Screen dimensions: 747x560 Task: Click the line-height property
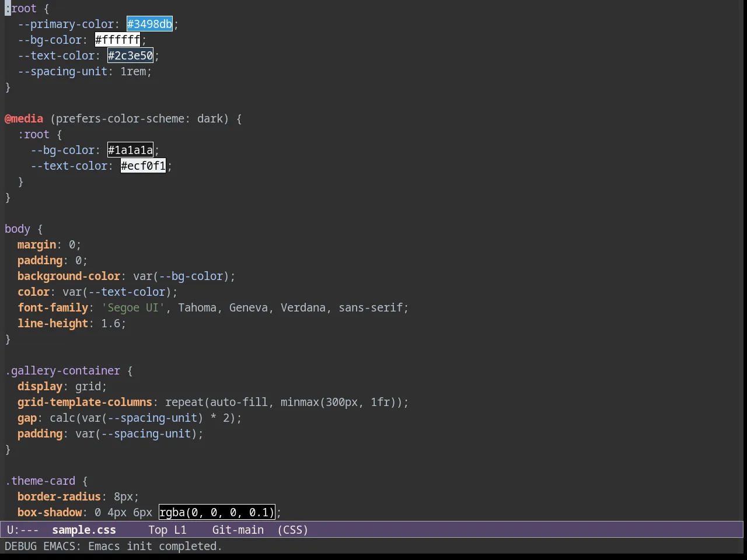tap(53, 323)
